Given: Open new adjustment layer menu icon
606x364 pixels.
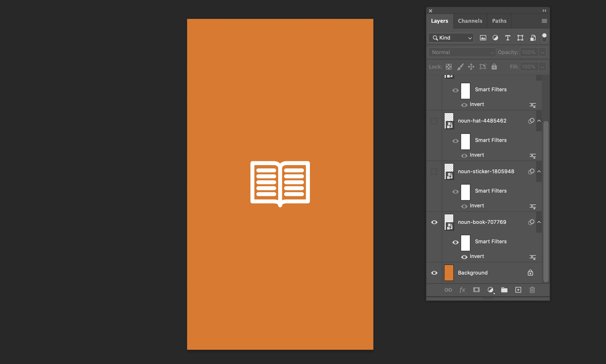Looking at the screenshot, I should (490, 290).
